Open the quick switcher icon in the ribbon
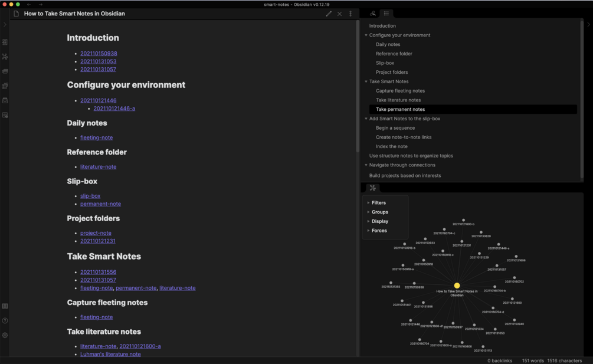 coord(5,42)
